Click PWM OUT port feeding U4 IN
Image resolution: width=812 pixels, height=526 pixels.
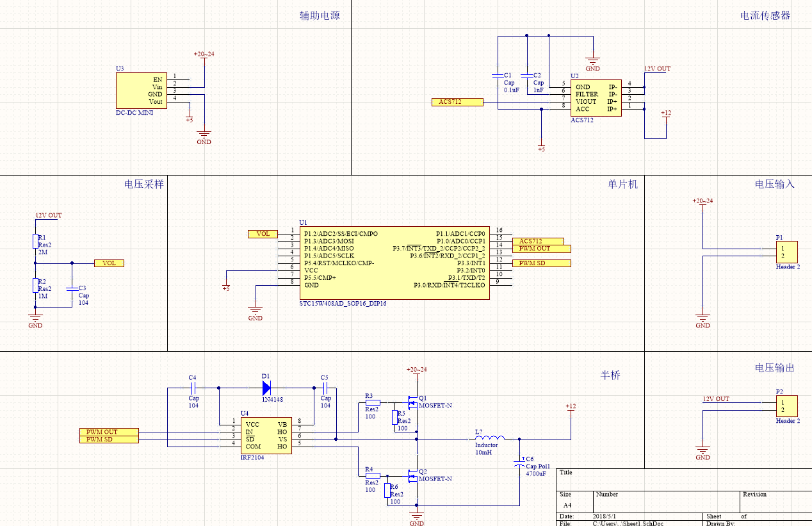pyautogui.click(x=108, y=432)
